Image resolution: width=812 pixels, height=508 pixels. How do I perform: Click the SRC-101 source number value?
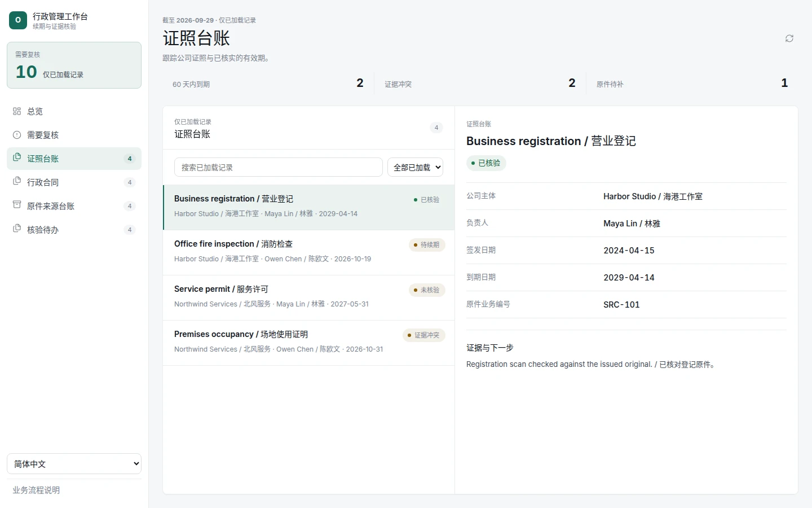click(x=621, y=305)
